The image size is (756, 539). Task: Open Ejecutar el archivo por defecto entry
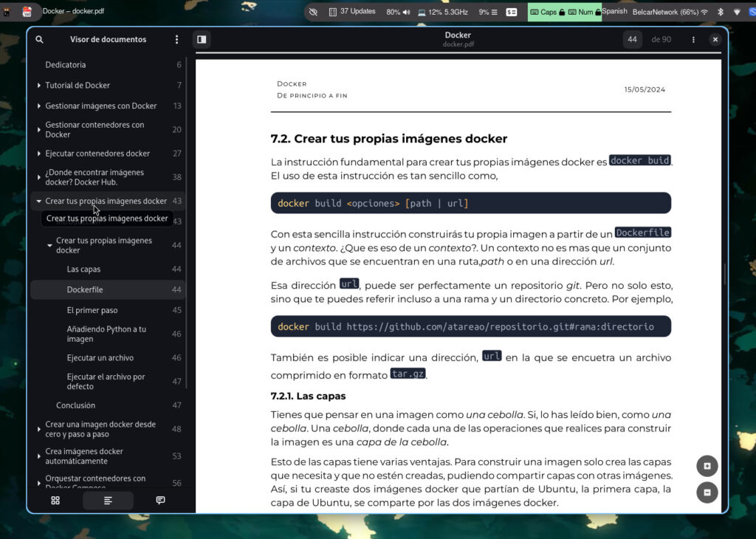tap(108, 381)
